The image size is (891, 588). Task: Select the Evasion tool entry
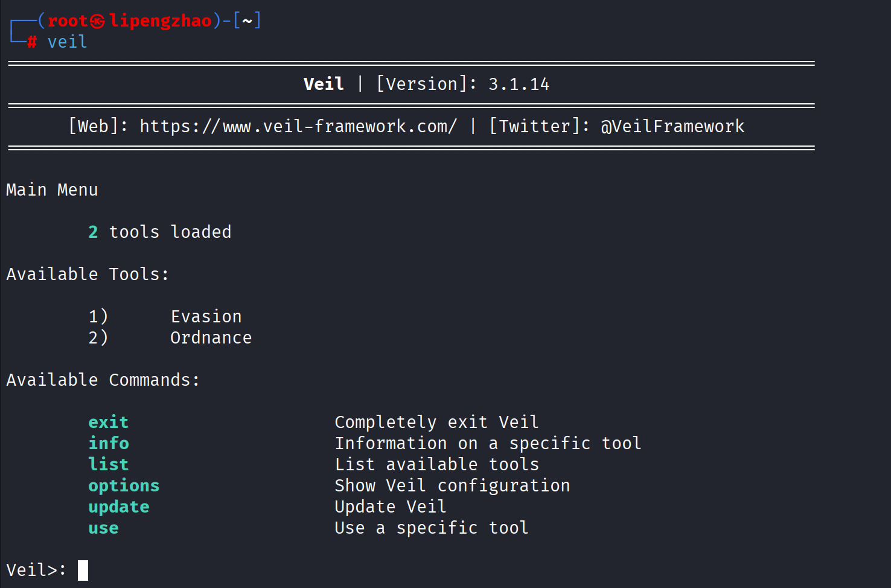[206, 316]
